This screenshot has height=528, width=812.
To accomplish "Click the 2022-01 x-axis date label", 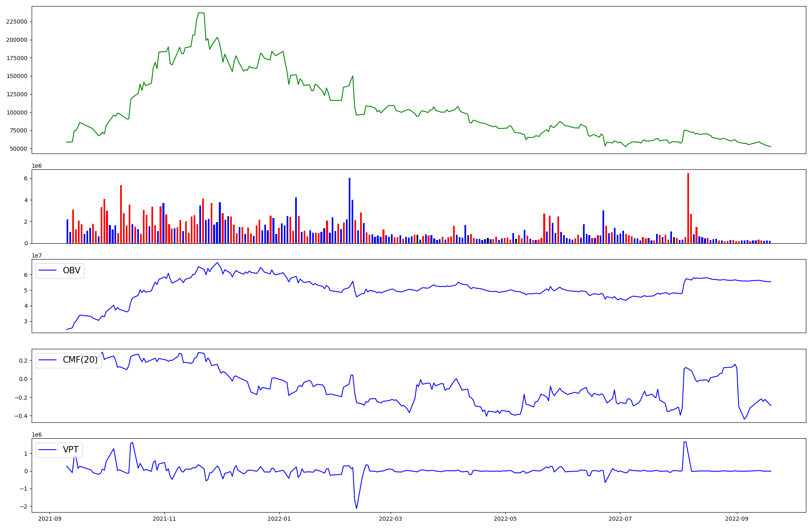I will 280,519.
